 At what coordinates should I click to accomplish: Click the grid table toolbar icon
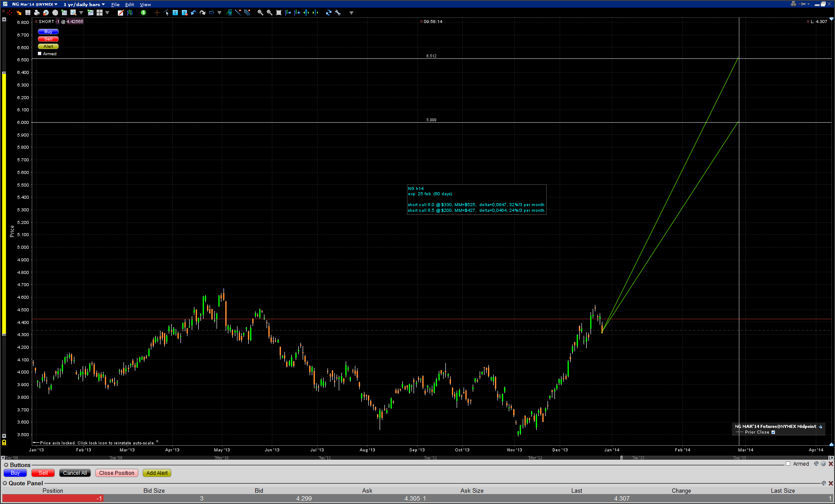point(28,13)
